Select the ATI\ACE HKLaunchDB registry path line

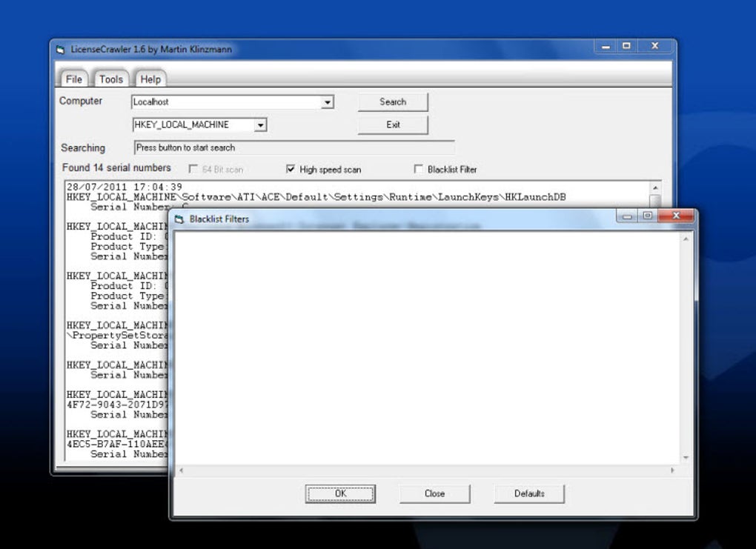tap(316, 197)
